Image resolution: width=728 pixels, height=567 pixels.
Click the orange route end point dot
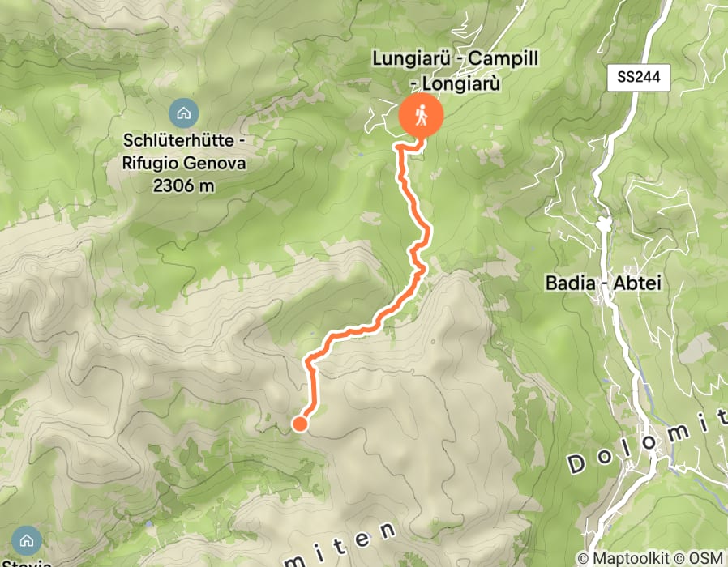point(300,424)
